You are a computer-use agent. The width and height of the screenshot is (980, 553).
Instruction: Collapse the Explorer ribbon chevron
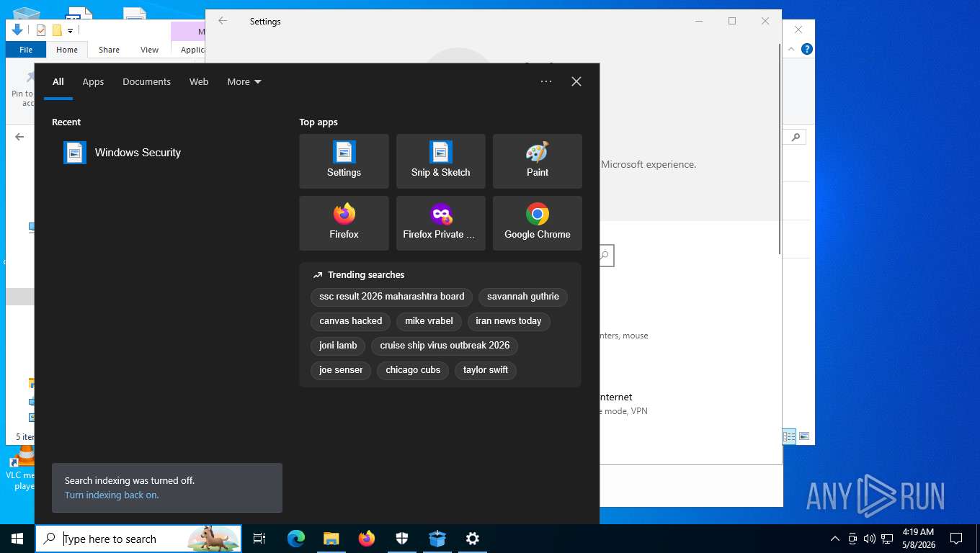[791, 49]
